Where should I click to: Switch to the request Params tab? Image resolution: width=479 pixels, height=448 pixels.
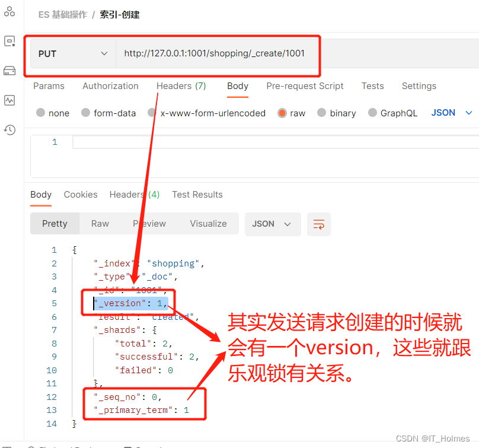(49, 86)
